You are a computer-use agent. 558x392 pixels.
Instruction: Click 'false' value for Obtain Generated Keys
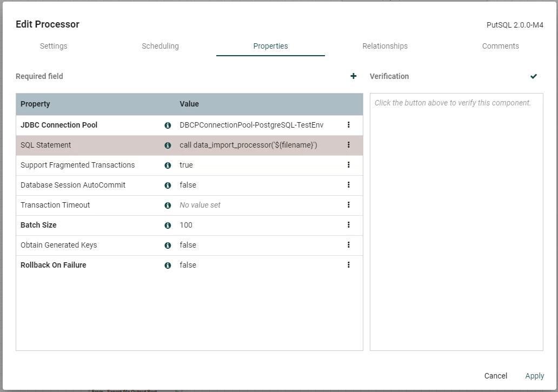pos(188,245)
